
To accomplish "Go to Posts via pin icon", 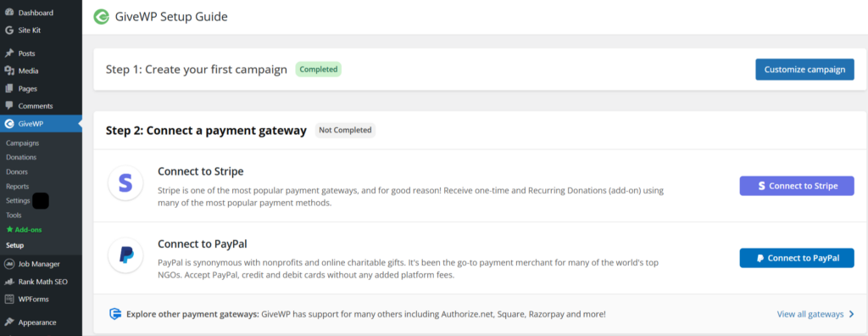I will point(8,53).
